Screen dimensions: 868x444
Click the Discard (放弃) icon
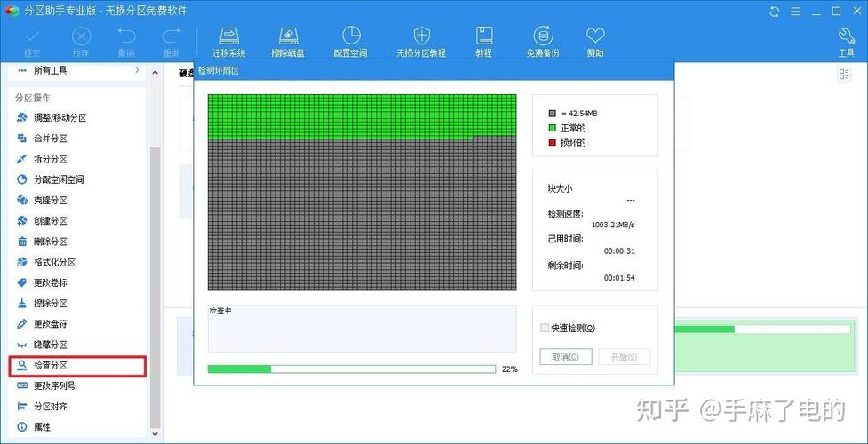82,36
